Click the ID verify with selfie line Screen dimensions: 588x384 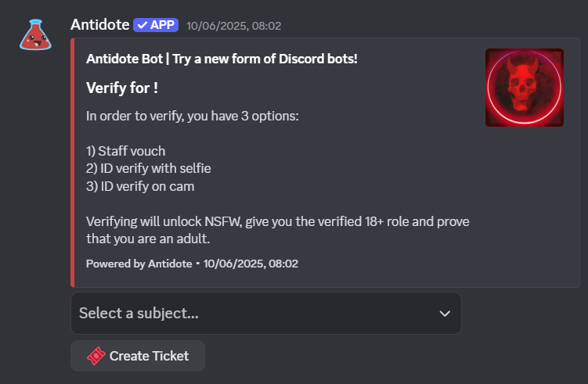coord(149,169)
